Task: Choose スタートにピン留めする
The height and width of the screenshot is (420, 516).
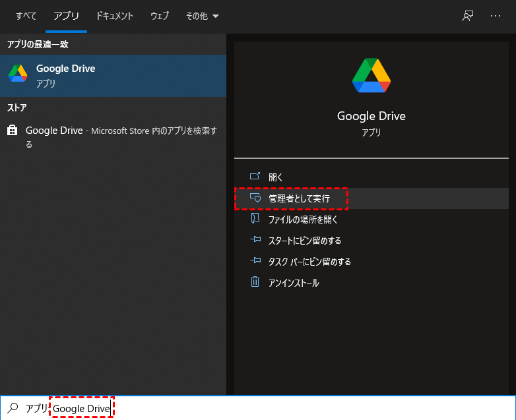Action: (371, 241)
